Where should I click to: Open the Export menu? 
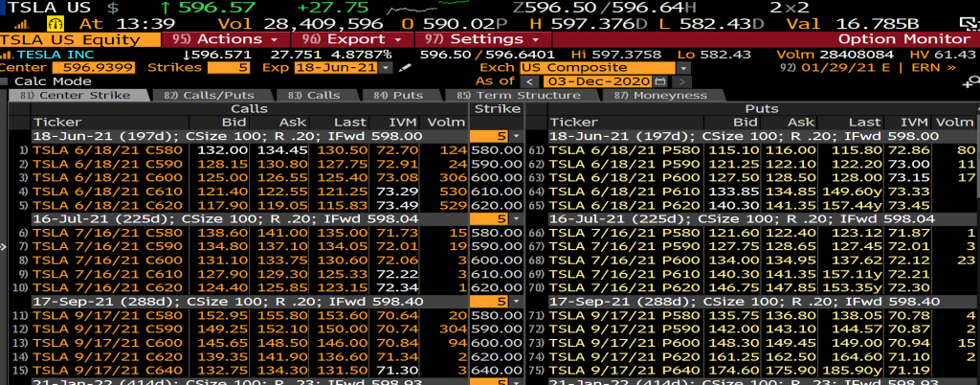pos(351,39)
